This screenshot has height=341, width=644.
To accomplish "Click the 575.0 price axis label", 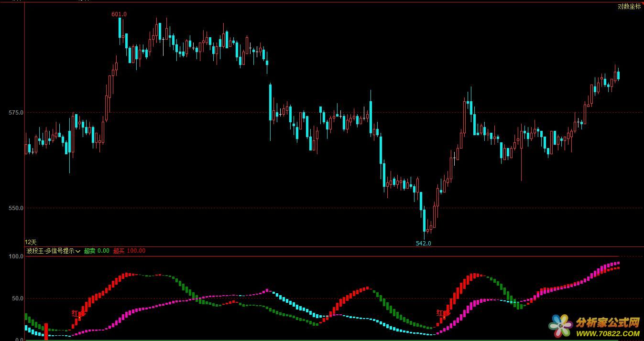I will point(16,113).
